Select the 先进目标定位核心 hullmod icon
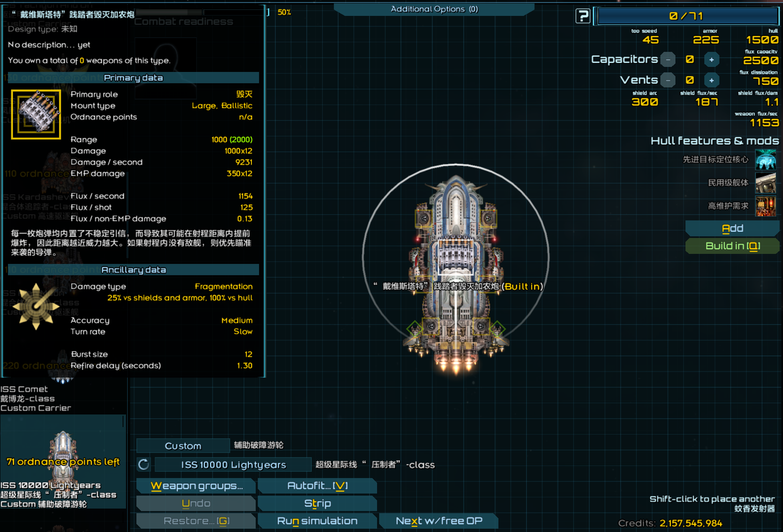783x532 pixels. point(765,159)
